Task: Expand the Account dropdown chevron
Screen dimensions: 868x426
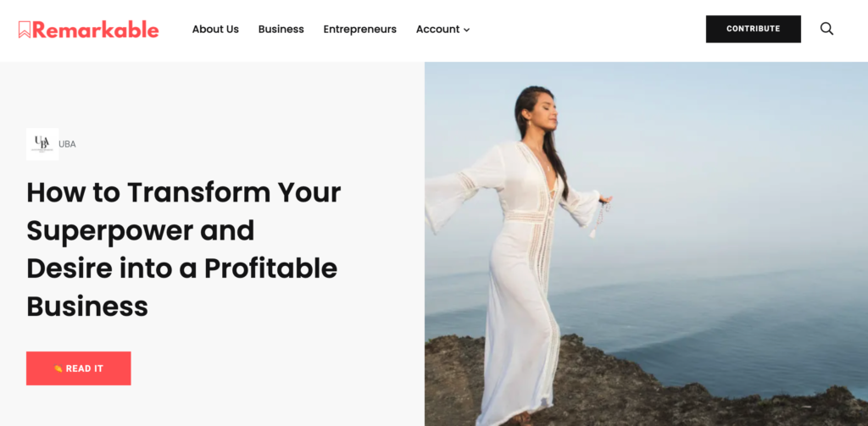Action: click(x=467, y=30)
